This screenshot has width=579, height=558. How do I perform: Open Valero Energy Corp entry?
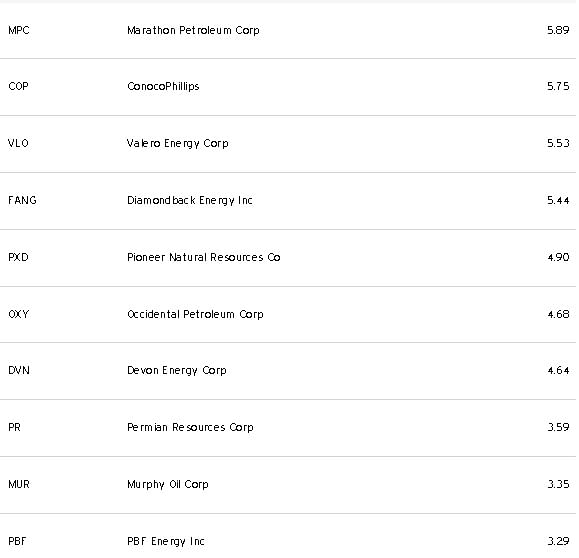point(178,143)
